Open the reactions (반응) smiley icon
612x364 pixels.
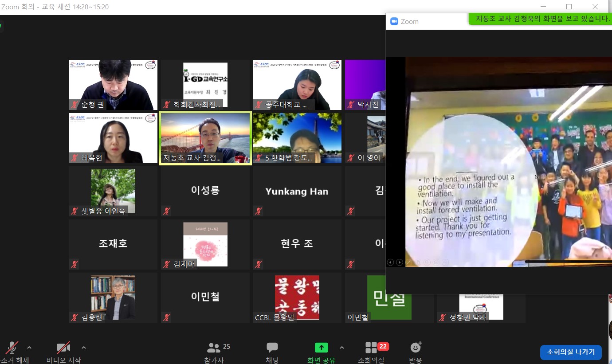point(416,348)
